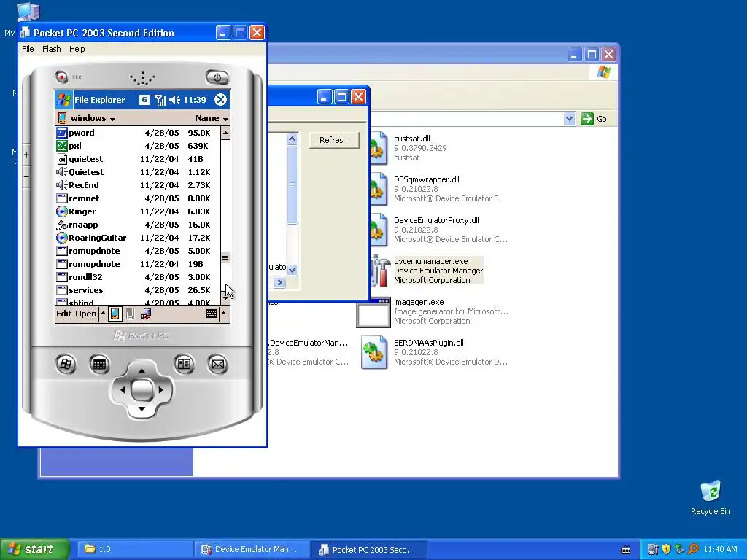The image size is (747, 560).
Task: Select the Quietest sound file icon
Action: 62,172
